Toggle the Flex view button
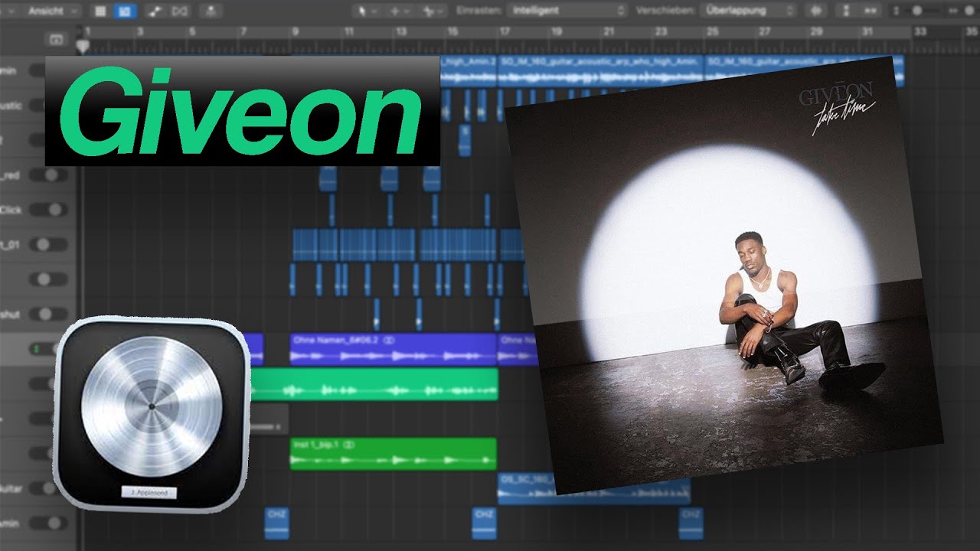The height and width of the screenshot is (551, 980). click(180, 11)
